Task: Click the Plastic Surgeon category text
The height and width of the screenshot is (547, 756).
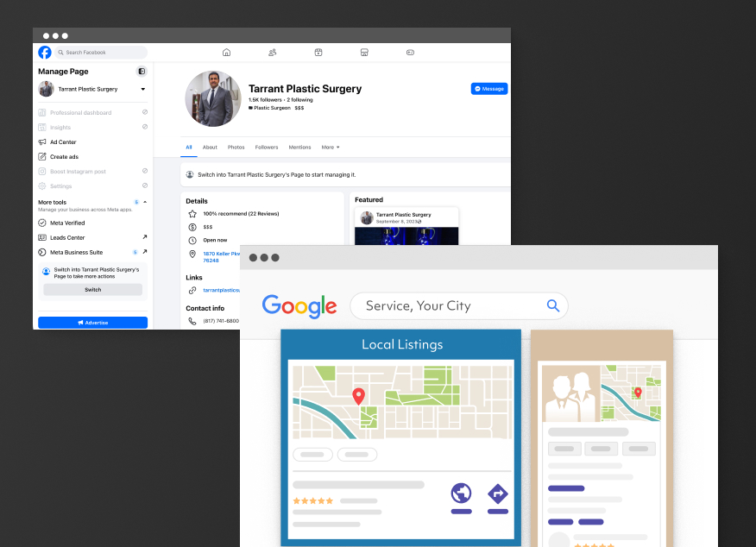Action: pos(273,108)
